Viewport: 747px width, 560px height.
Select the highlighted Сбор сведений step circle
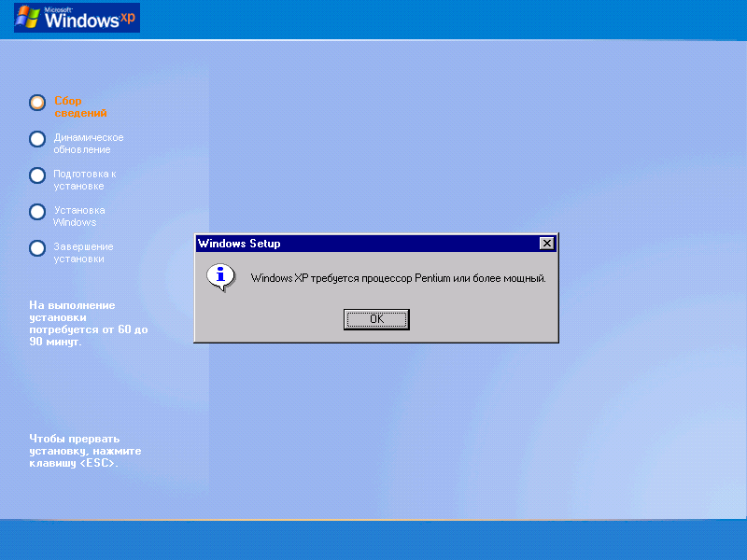point(37,103)
